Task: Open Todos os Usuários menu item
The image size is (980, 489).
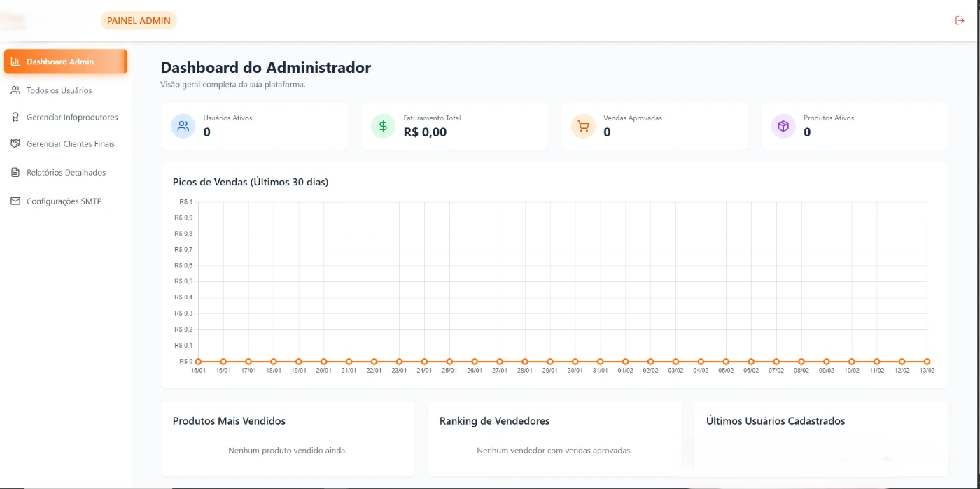Action: point(59,90)
